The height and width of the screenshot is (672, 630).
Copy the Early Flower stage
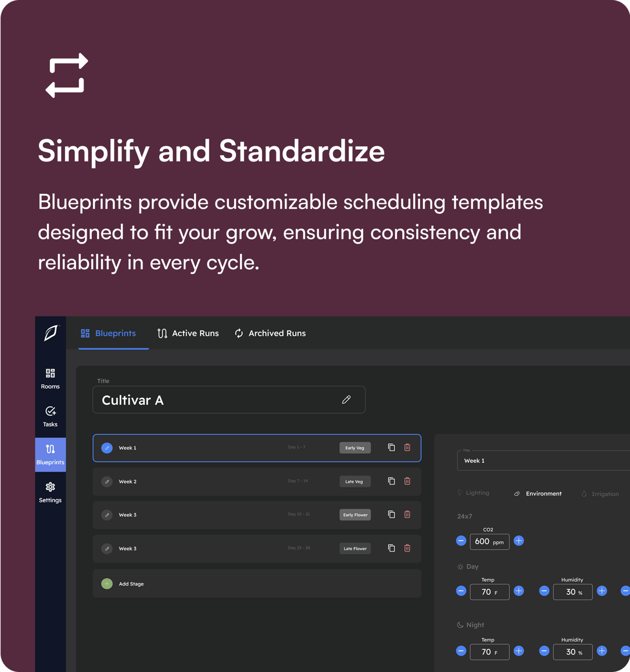pyautogui.click(x=391, y=514)
